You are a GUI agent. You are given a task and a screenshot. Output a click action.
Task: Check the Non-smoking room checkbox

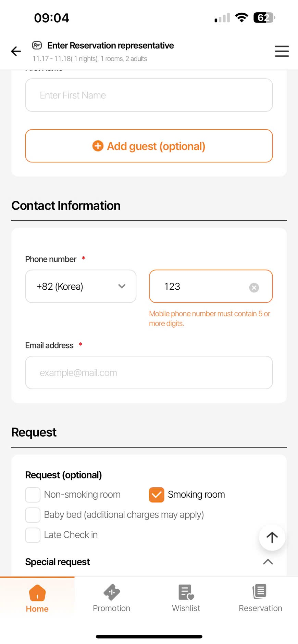click(33, 495)
